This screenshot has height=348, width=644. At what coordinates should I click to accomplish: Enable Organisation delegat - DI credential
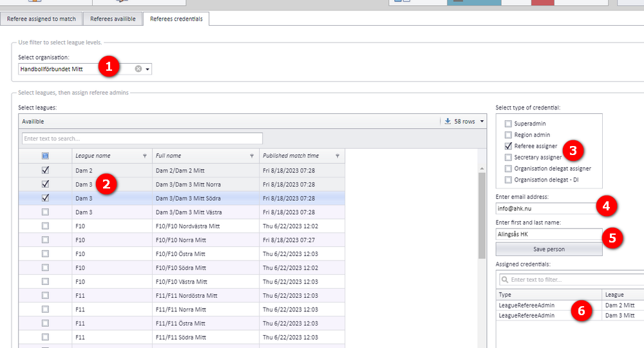(x=508, y=179)
